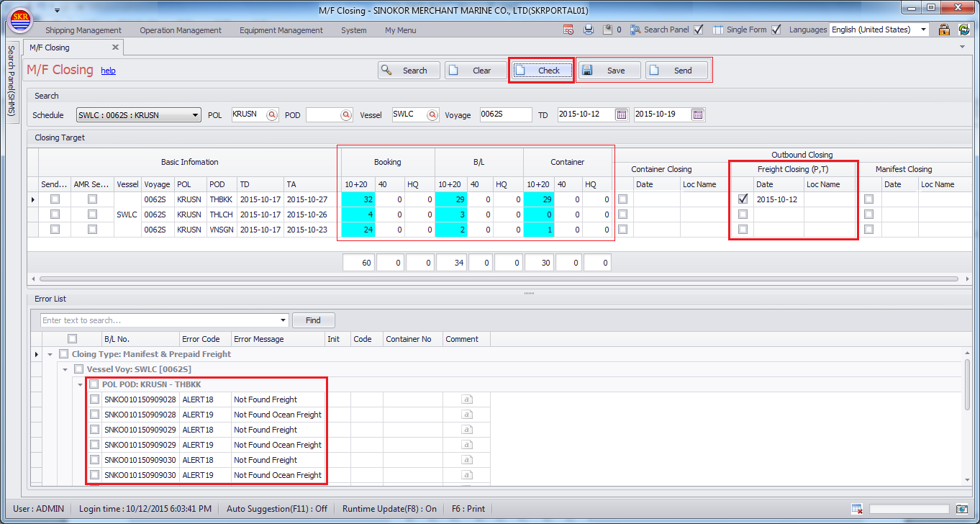Click the status bar progress bar

(x=909, y=509)
